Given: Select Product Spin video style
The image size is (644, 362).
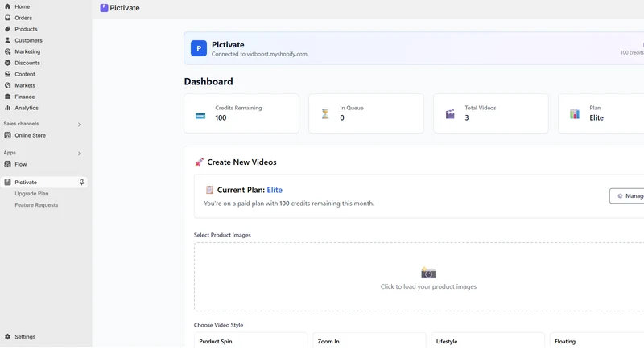Looking at the screenshot, I should click(x=250, y=341).
